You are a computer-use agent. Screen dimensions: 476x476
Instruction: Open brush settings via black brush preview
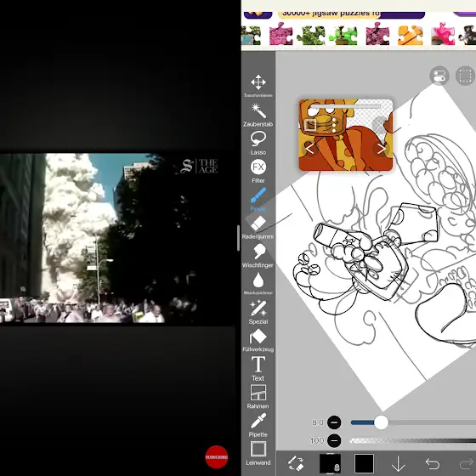(x=331, y=463)
